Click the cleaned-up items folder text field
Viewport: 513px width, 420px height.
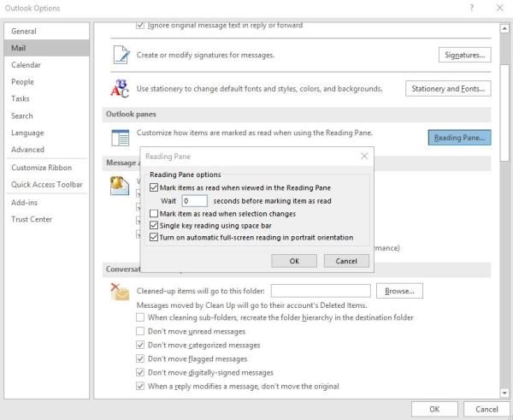click(321, 291)
